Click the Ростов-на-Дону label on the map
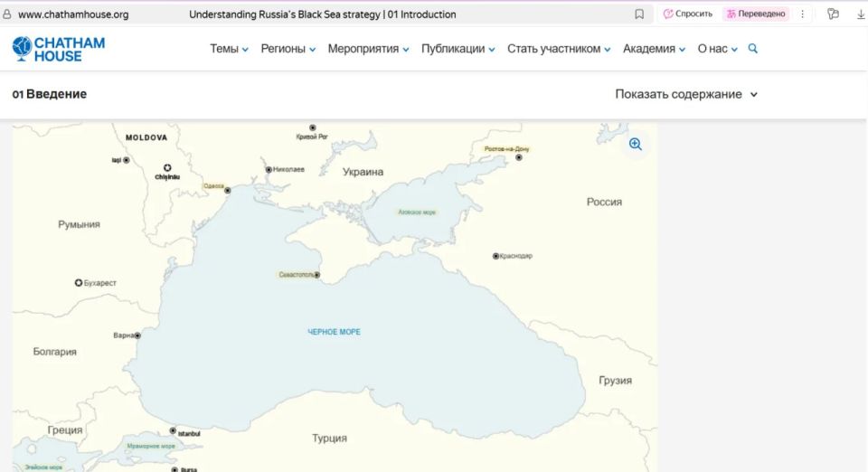868x472 pixels. point(506,149)
